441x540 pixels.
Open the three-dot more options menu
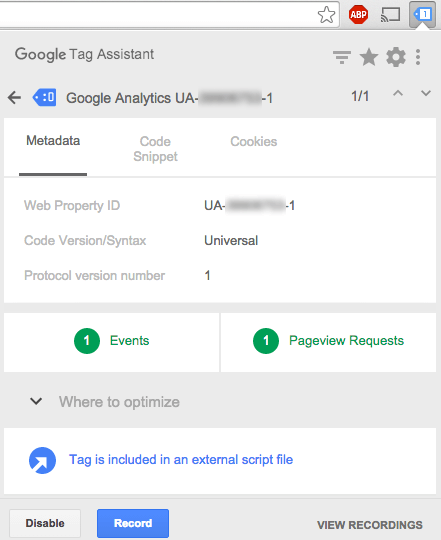coord(418,57)
